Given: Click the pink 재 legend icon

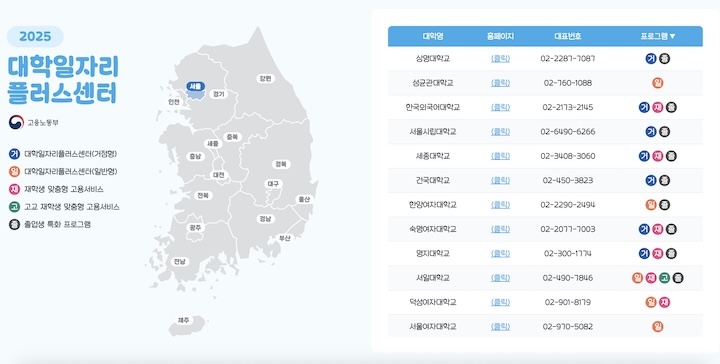Looking at the screenshot, I should 14,189.
